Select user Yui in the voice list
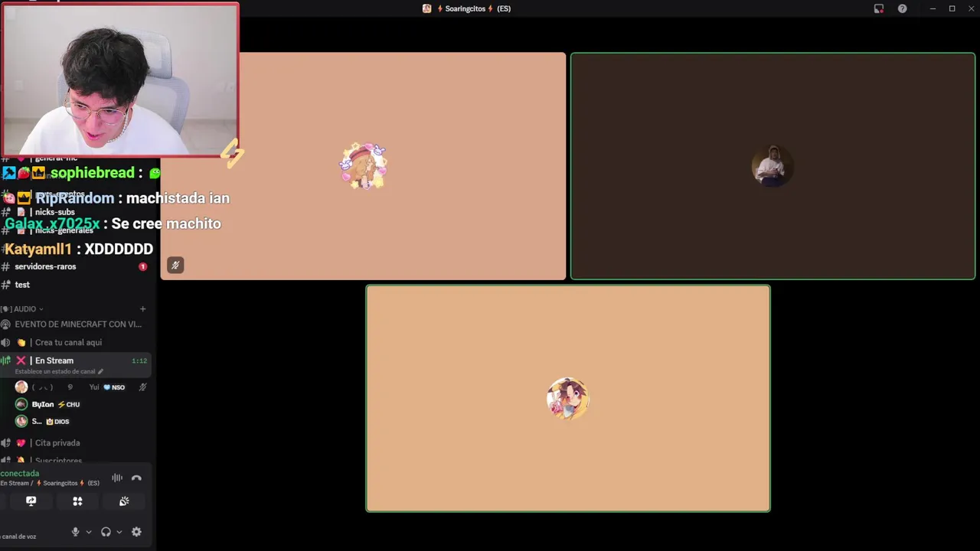 80,387
